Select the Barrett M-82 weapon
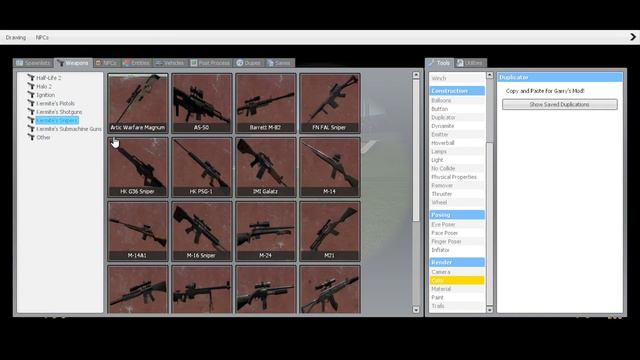This screenshot has height=360, width=640. tap(266, 103)
